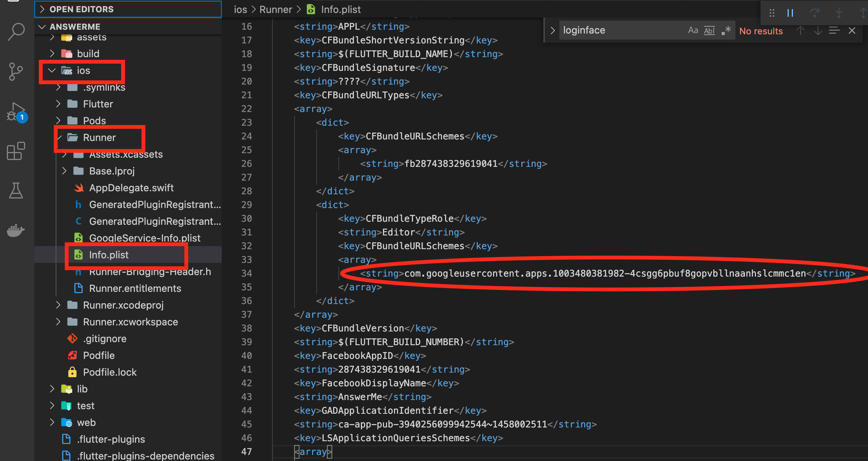The width and height of the screenshot is (868, 461).
Task: Click the debug Step Into button
Action: point(839,13)
